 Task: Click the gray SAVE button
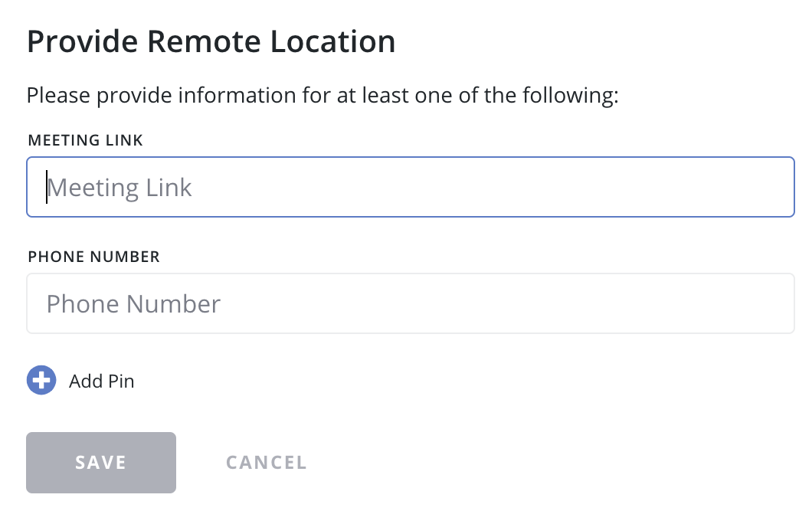click(x=101, y=463)
